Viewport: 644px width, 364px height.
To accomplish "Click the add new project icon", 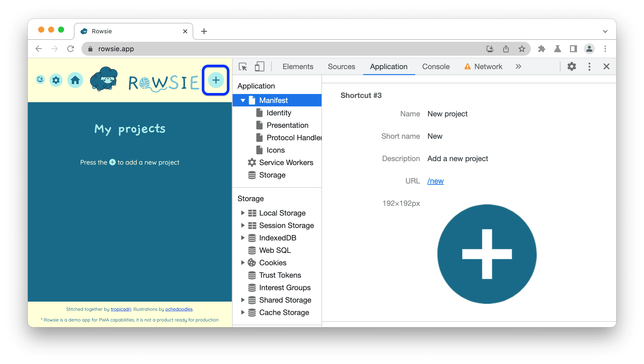I will pyautogui.click(x=215, y=80).
